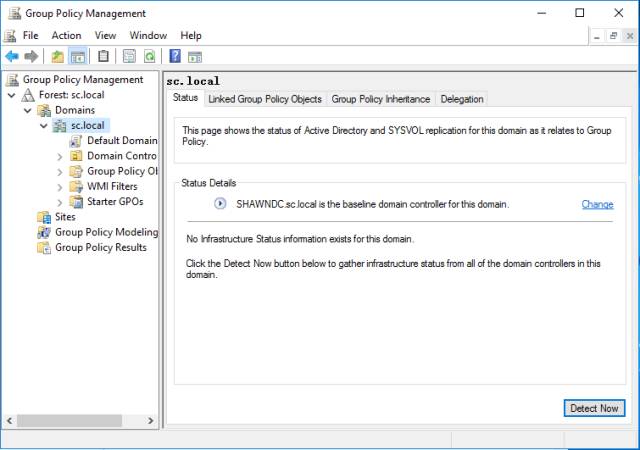The width and height of the screenshot is (640, 450).
Task: Expand the Starter GPOs node
Action: point(60,203)
